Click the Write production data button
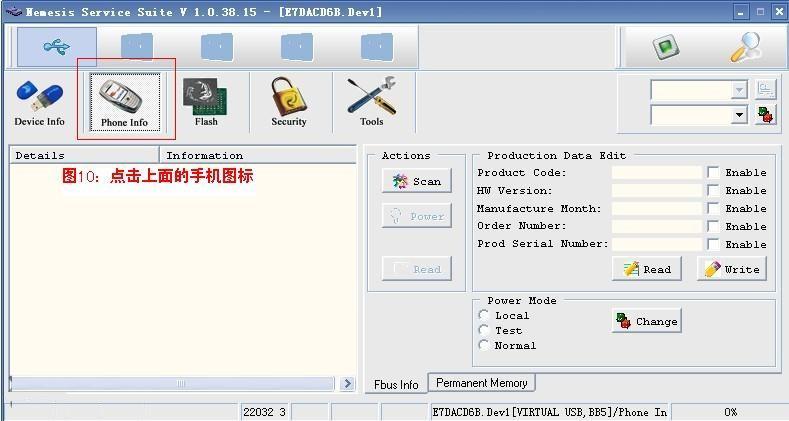The height and width of the screenshot is (421, 789). click(732, 269)
